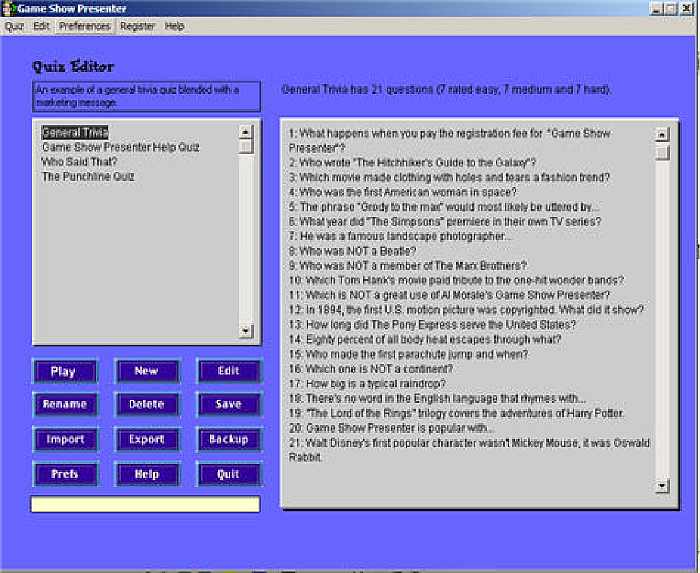Select the question Who was NOT a Beatle?
The width and height of the screenshot is (700, 573).
point(352,251)
